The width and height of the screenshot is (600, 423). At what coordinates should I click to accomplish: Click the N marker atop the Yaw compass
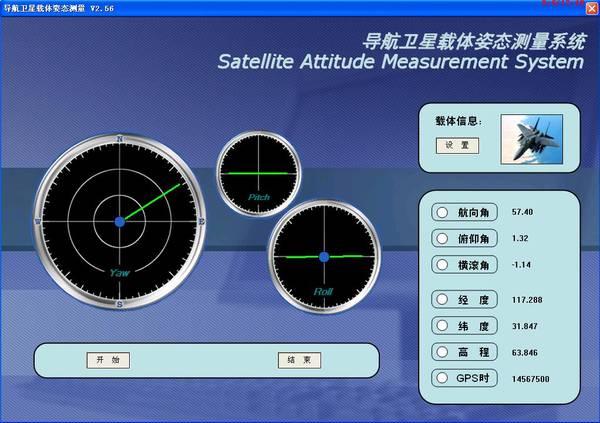[x=119, y=139]
